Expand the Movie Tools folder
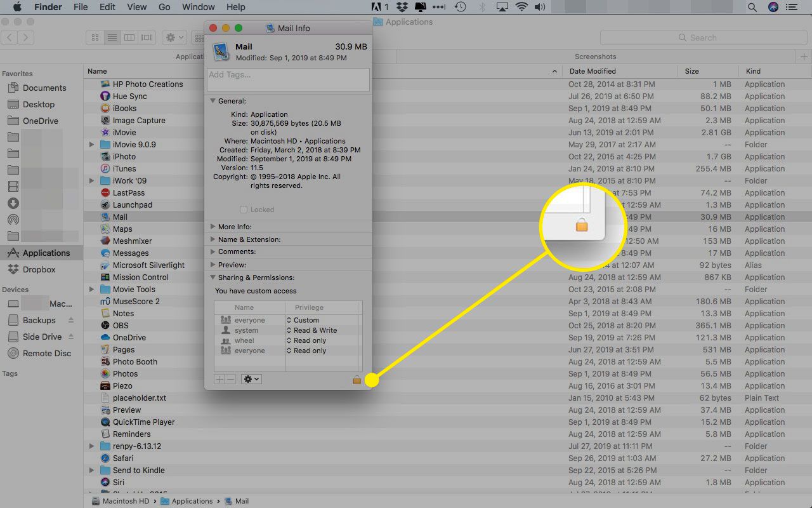 pos(92,290)
